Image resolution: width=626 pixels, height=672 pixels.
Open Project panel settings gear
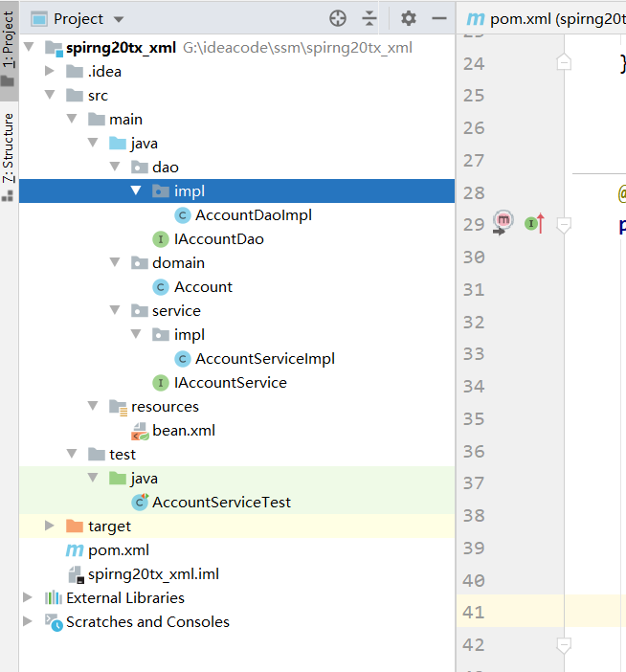409,18
